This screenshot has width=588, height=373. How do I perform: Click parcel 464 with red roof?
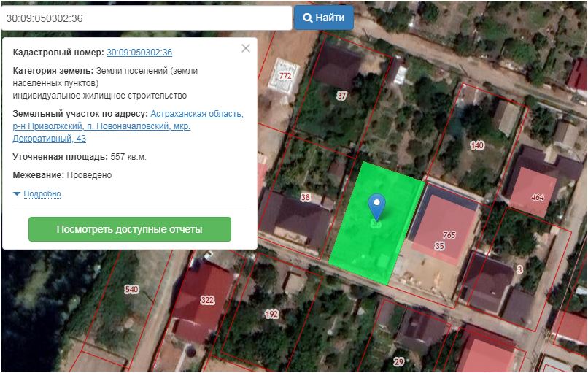tap(538, 197)
